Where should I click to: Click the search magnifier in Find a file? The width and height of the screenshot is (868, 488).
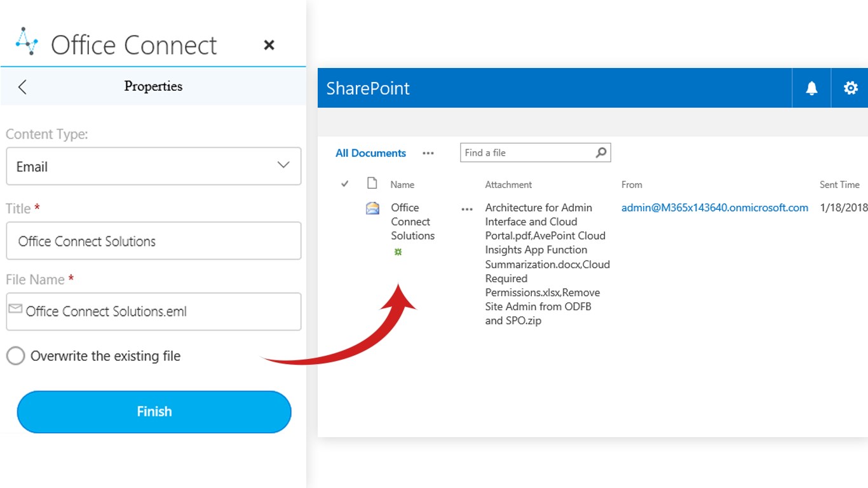(600, 152)
